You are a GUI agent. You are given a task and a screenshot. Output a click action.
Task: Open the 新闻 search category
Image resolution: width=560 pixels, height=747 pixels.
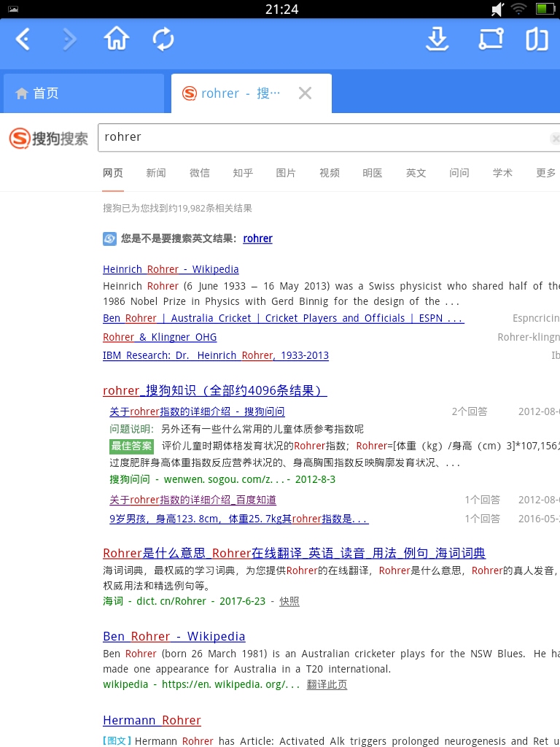pyautogui.click(x=156, y=173)
